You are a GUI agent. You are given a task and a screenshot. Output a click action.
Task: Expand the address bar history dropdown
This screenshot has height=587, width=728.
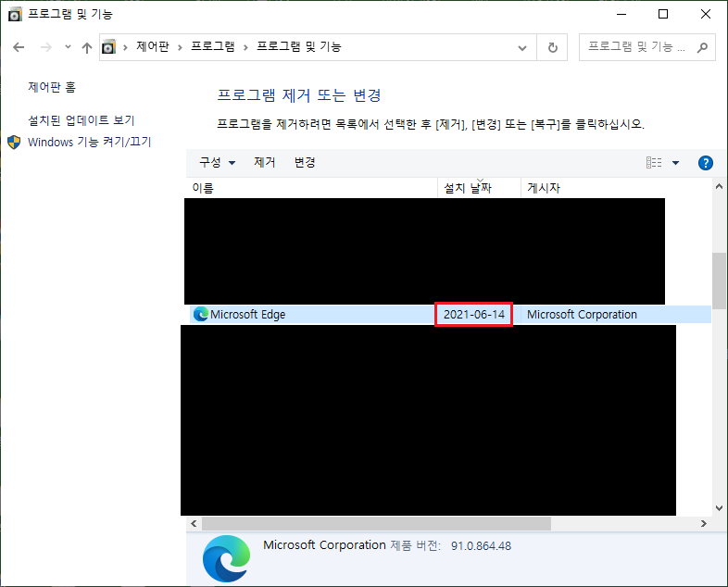pos(522,47)
